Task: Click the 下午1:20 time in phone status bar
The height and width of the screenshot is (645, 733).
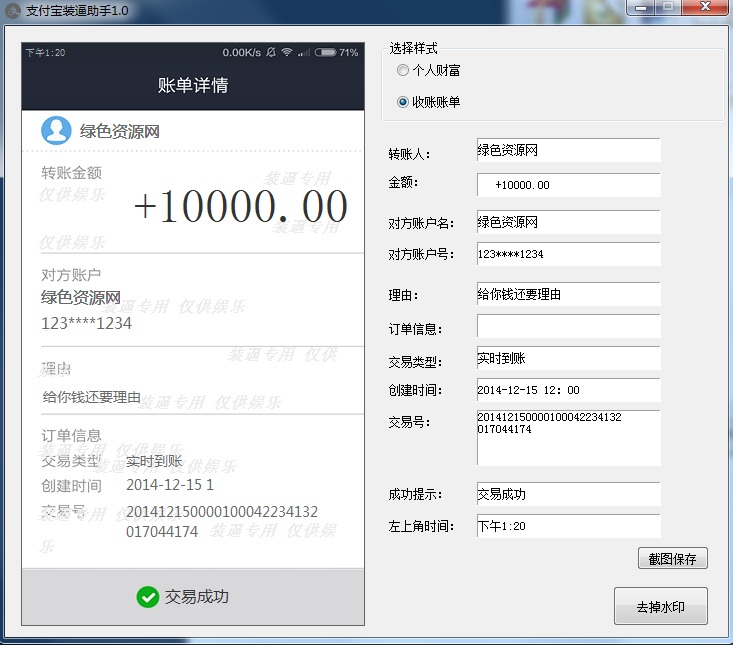Action: pos(45,52)
